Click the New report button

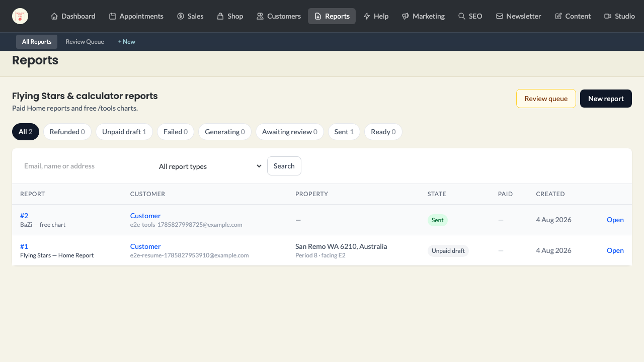click(x=606, y=99)
